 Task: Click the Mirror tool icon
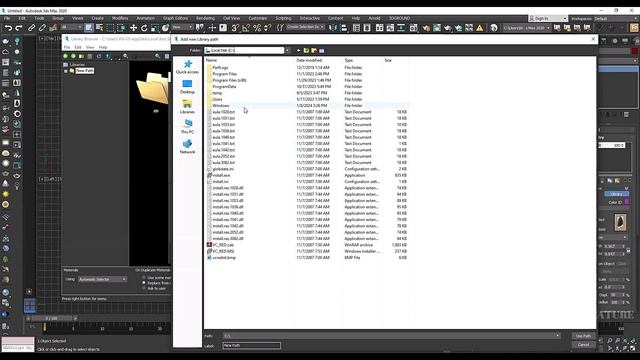333,28
